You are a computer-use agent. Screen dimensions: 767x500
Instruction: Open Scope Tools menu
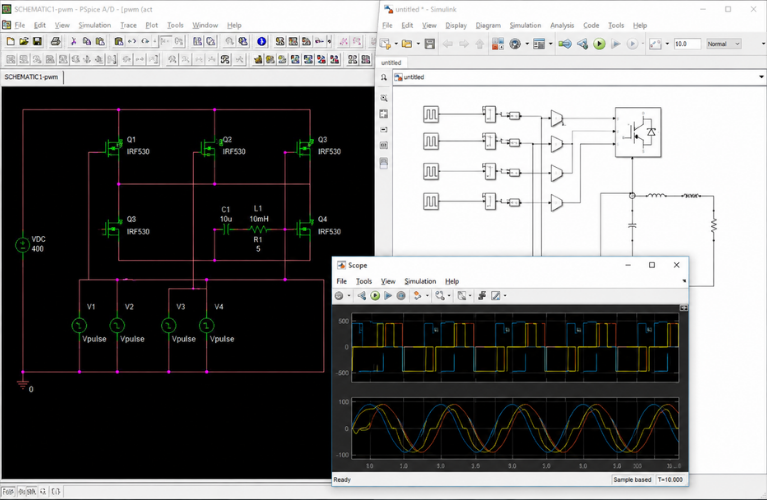pos(363,281)
